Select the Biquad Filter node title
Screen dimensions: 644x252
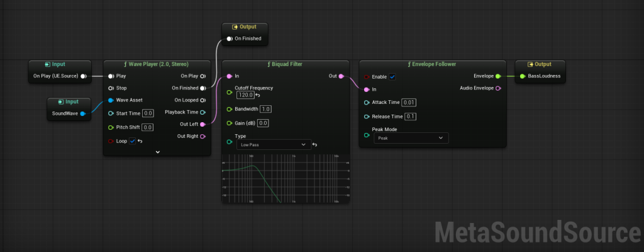point(285,64)
